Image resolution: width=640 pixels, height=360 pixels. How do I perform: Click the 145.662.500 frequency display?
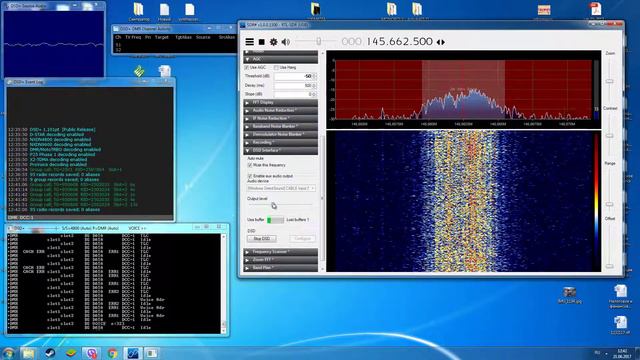pyautogui.click(x=399, y=42)
